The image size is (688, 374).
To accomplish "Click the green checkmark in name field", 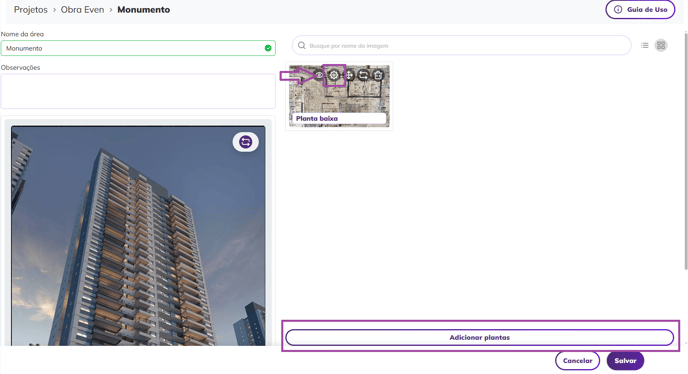I will [x=268, y=48].
